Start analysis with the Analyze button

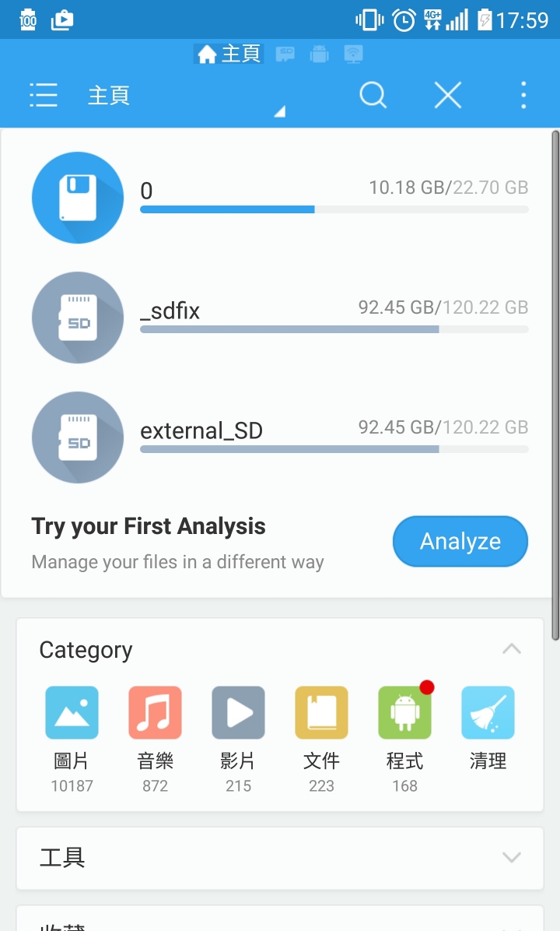[460, 541]
